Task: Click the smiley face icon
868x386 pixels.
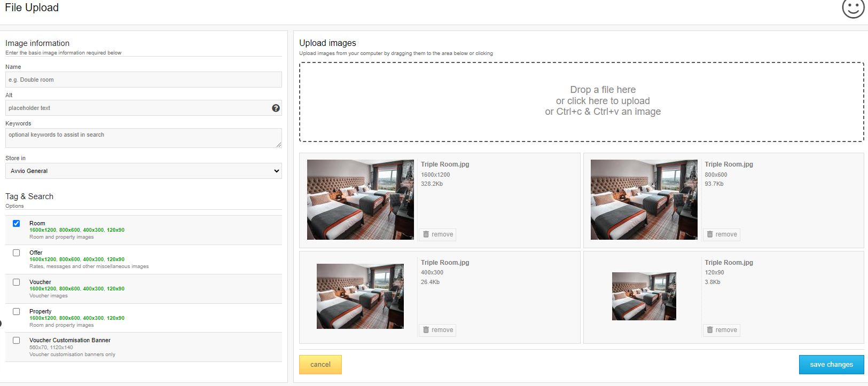Action: pos(853,7)
